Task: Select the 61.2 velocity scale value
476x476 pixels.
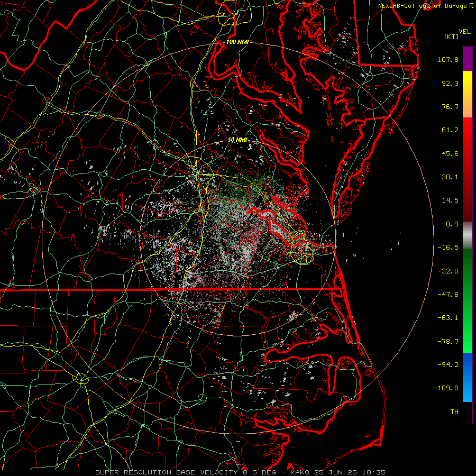Action: (x=450, y=130)
